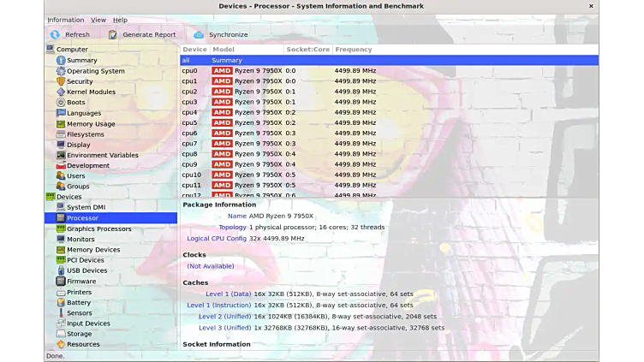644x362 pixels.
Task: Sort by the Frequency column header
Action: [354, 50]
